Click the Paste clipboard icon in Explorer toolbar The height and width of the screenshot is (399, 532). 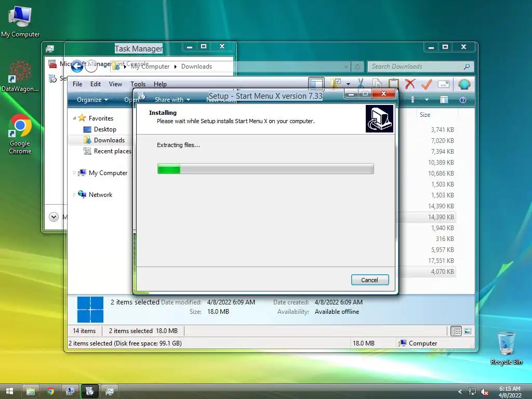click(394, 84)
